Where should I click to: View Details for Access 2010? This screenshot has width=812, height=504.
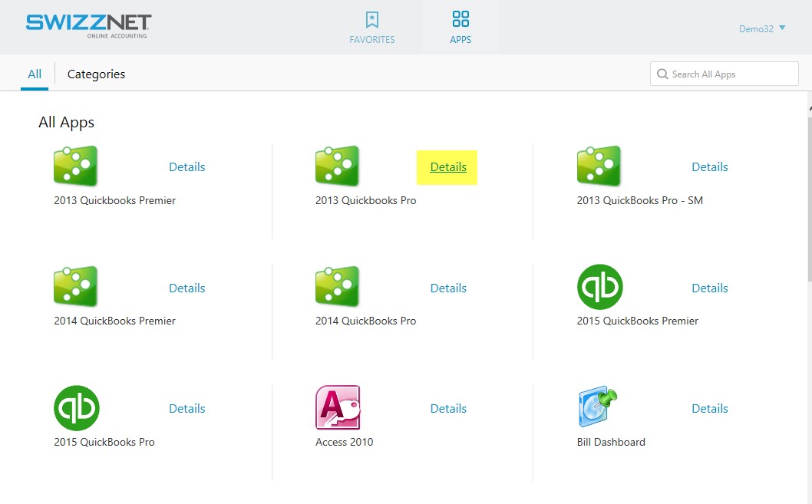coord(448,409)
